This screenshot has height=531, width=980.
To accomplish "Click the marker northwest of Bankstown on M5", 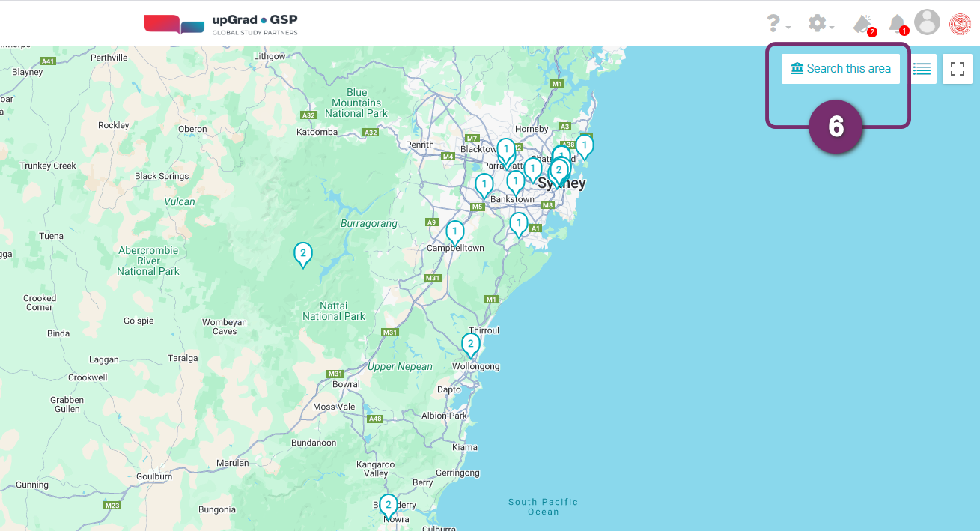I will click(x=484, y=184).
